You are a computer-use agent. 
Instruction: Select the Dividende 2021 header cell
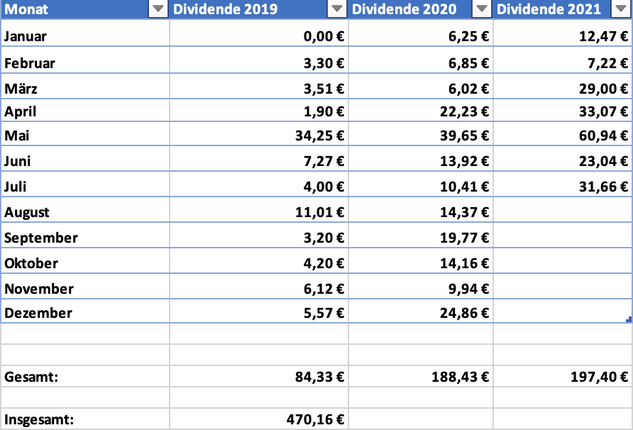coord(563,9)
